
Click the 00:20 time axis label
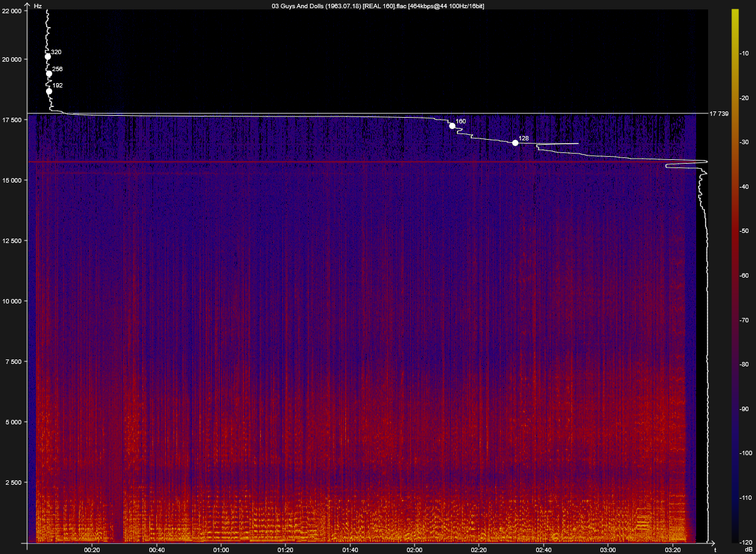coord(93,550)
